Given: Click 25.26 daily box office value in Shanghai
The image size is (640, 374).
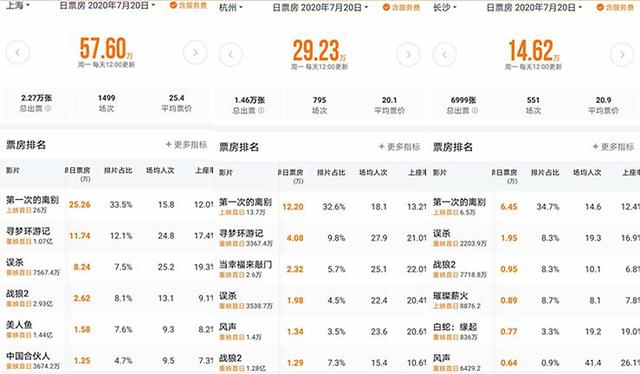Looking at the screenshot, I should [x=80, y=205].
